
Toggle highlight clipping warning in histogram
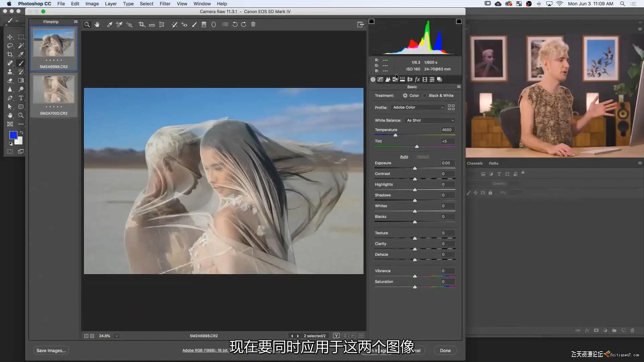pos(459,21)
